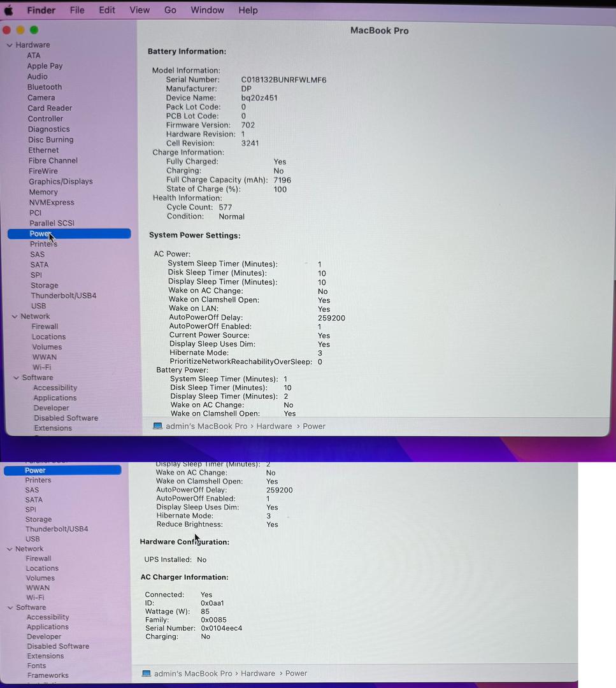Click "admin's MacBook Pro" in upper path bar
This screenshot has height=688, width=616.
coord(206,426)
